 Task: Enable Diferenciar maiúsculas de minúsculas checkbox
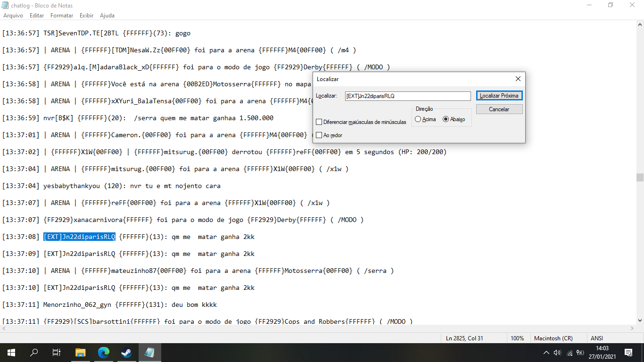319,122
